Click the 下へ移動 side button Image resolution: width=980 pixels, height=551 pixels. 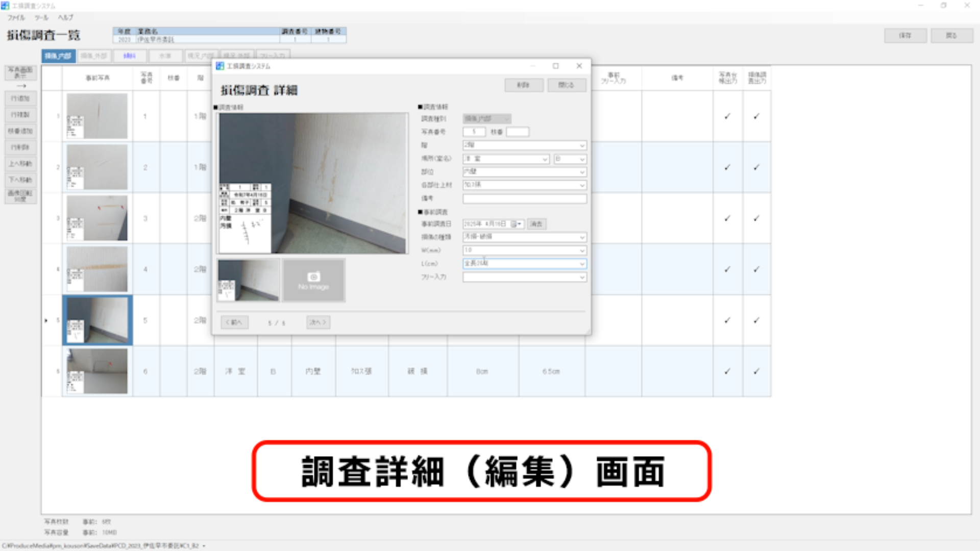click(x=21, y=180)
